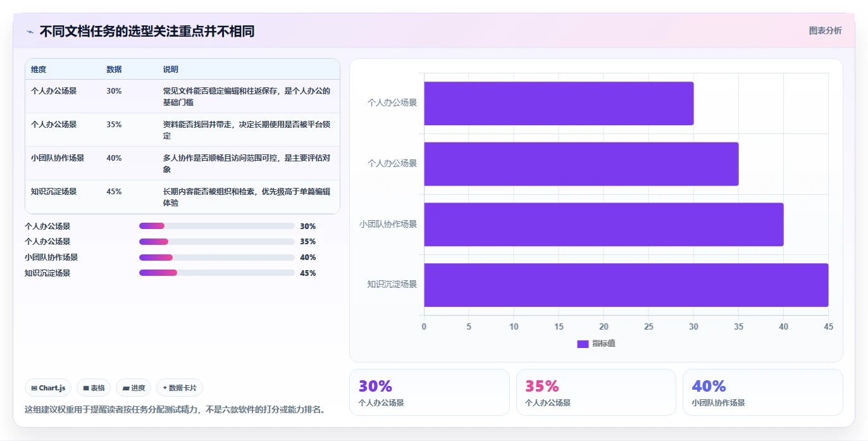The image size is (868, 441).
Task: Click the 知识沉淀场景 axis label in the chart
Action: (392, 285)
